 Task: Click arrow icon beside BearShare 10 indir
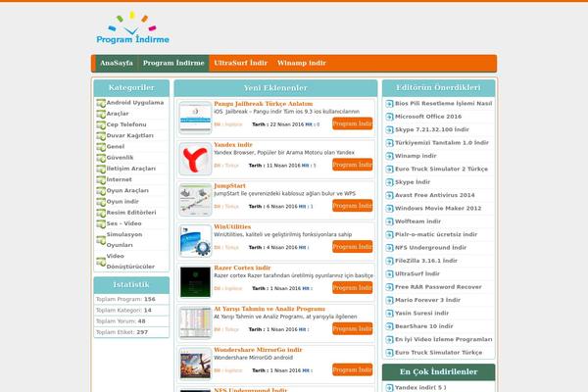(x=390, y=326)
